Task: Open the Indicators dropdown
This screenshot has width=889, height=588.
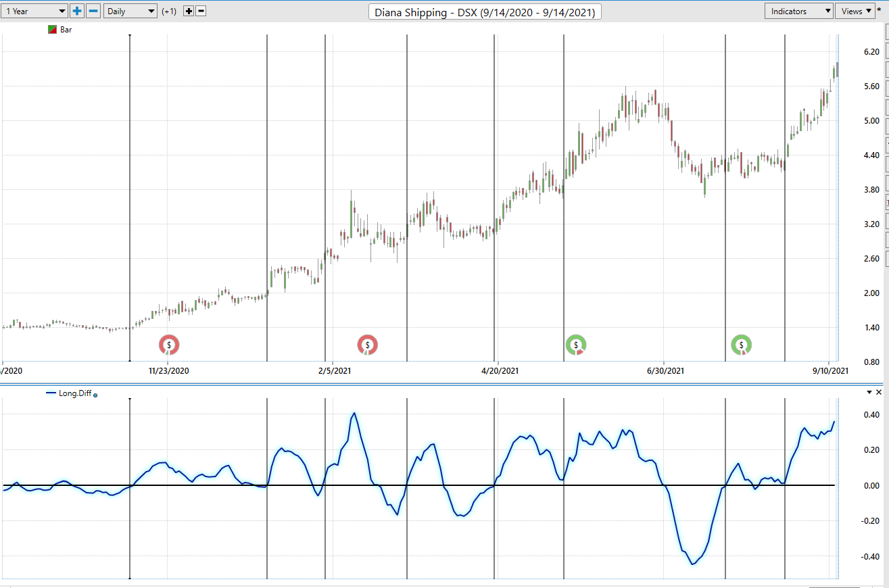Action: (799, 11)
